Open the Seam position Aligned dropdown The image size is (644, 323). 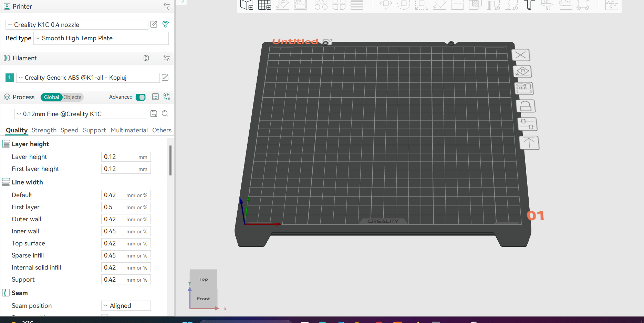tap(126, 306)
